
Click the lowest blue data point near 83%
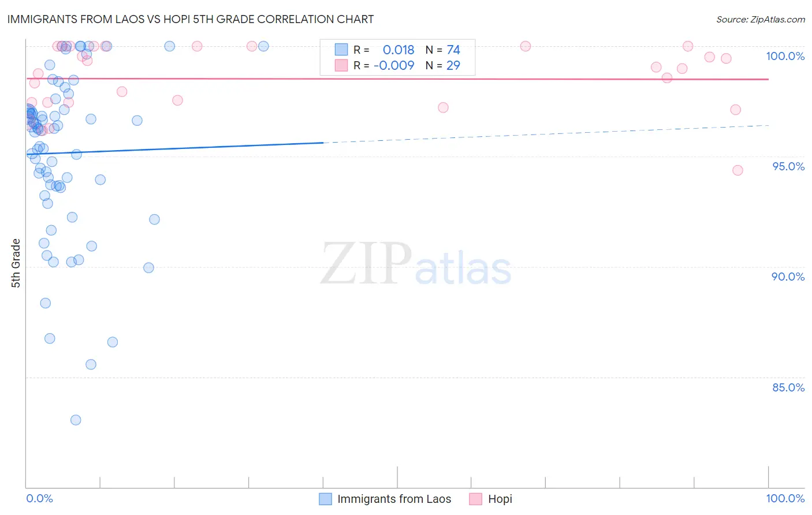[76, 420]
